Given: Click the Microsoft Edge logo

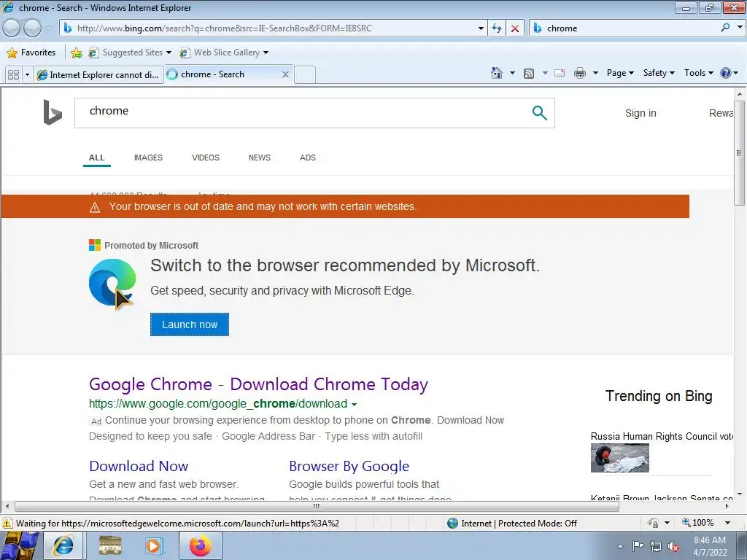Looking at the screenshot, I should [x=112, y=282].
